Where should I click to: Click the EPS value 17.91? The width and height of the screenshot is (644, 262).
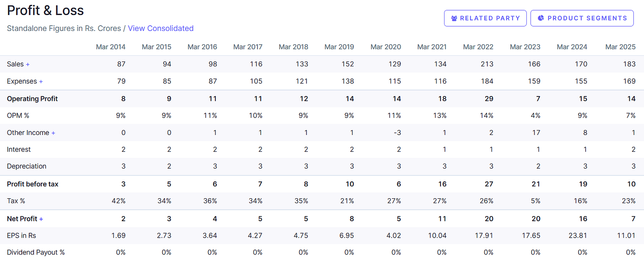(x=485, y=235)
